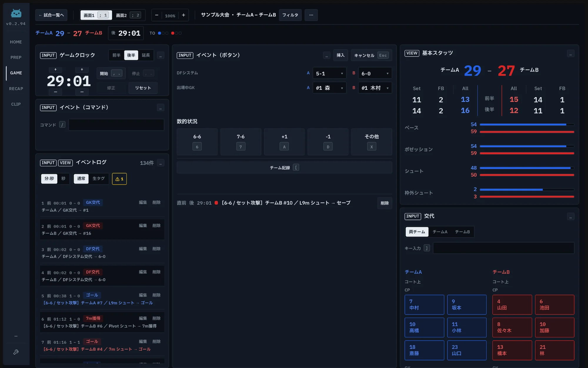
Task: Select the 延長 period toggle
Action: (x=146, y=55)
